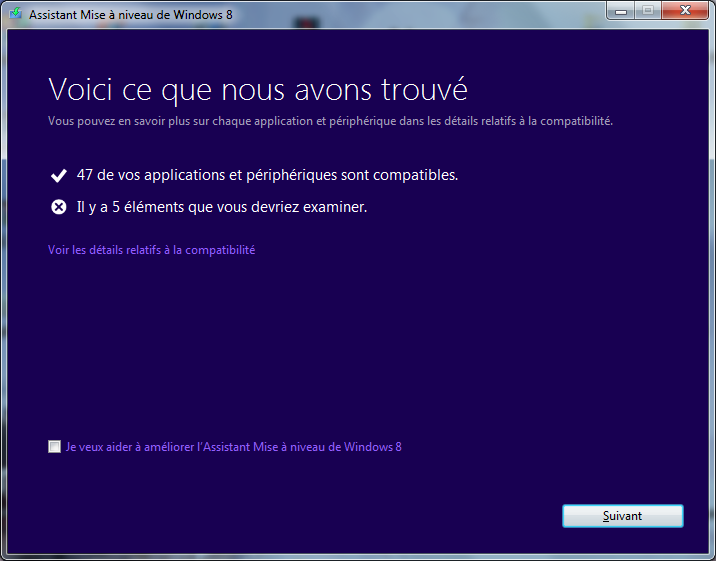Click the Upgrade Assistant icon in the title bar
The width and height of the screenshot is (716, 561).
pyautogui.click(x=16, y=14)
